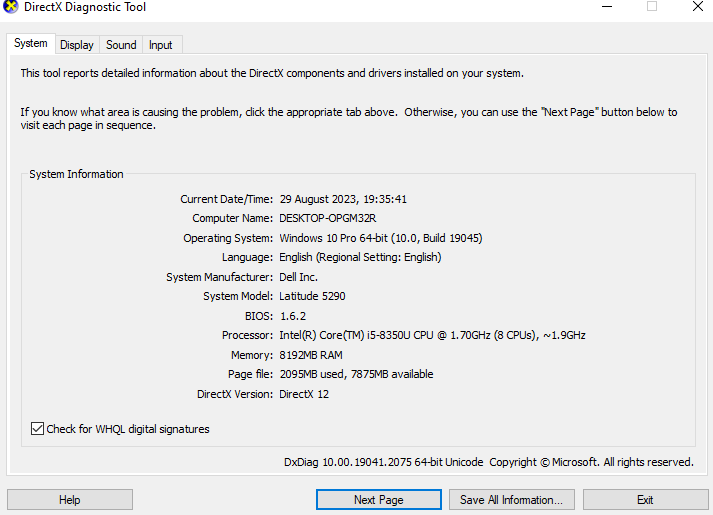
Task: Click the Intel Core i5-8350U processor value
Action: point(432,335)
